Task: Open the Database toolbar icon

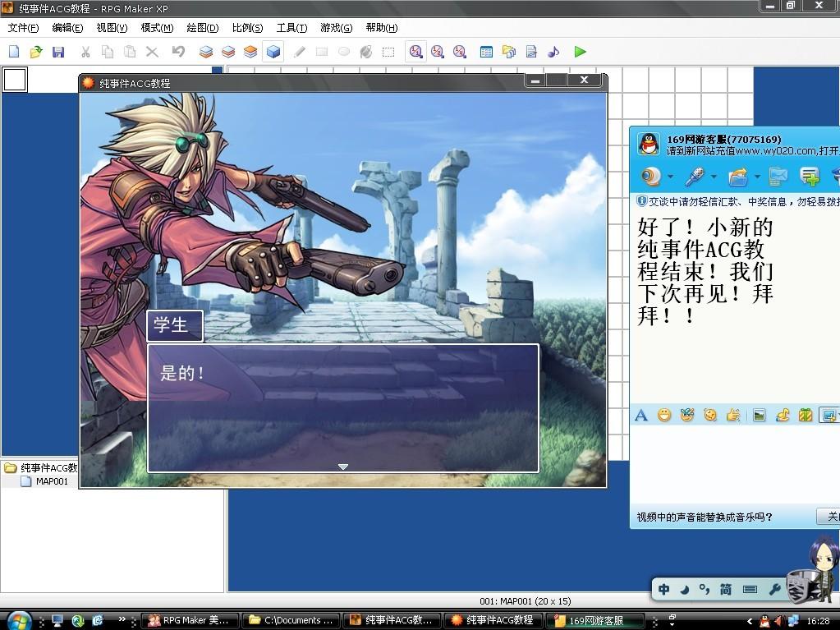Action: tap(486, 52)
